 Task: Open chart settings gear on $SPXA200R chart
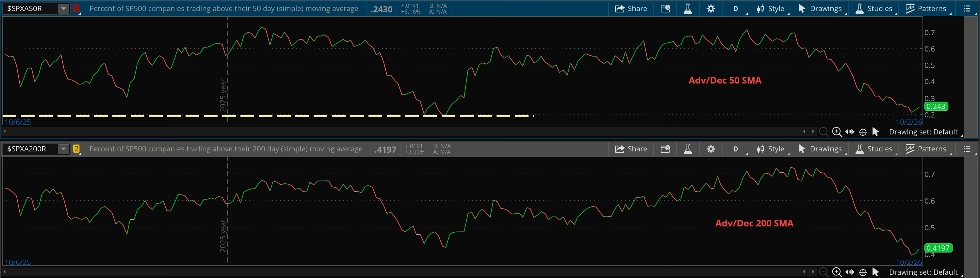(x=710, y=149)
